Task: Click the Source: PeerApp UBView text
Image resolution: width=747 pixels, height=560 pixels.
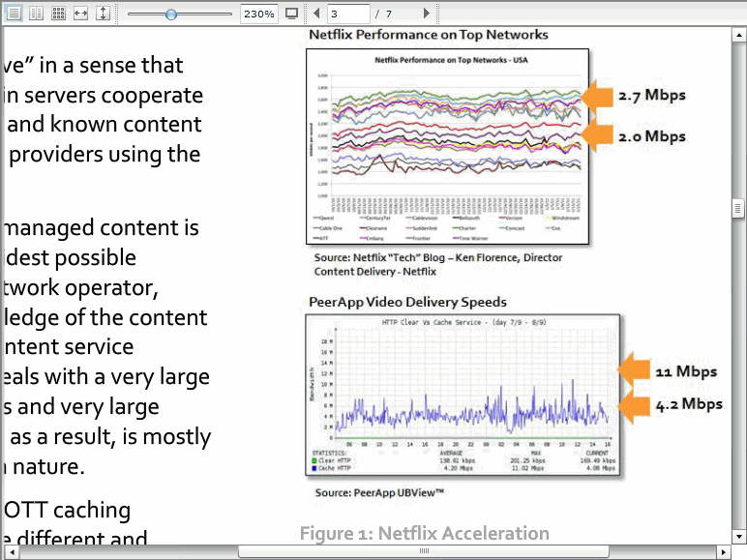Action: click(x=379, y=493)
